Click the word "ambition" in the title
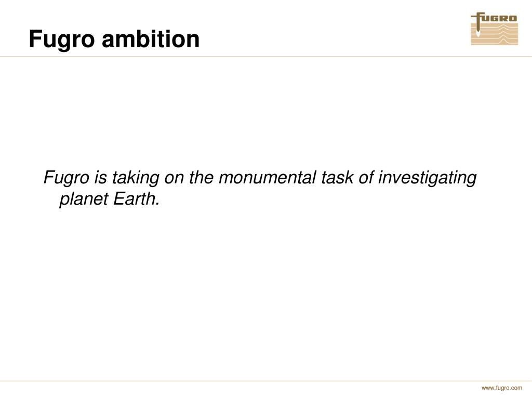Screen dimensions: 532x399 (151, 38)
